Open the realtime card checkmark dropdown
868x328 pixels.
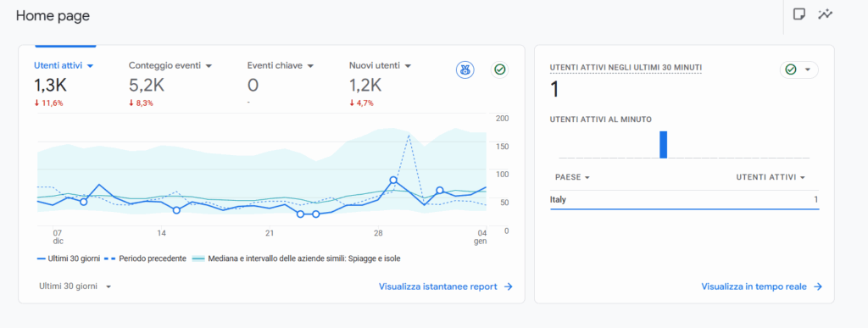point(798,69)
